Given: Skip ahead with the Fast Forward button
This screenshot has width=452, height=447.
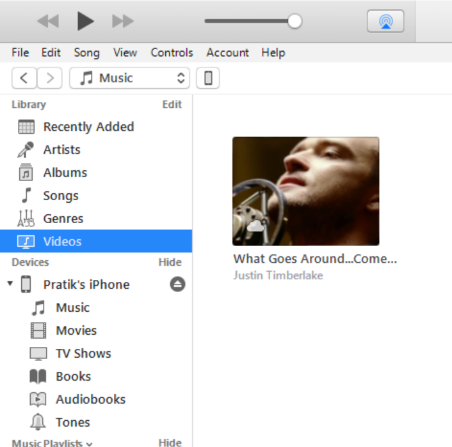Looking at the screenshot, I should click(x=123, y=21).
